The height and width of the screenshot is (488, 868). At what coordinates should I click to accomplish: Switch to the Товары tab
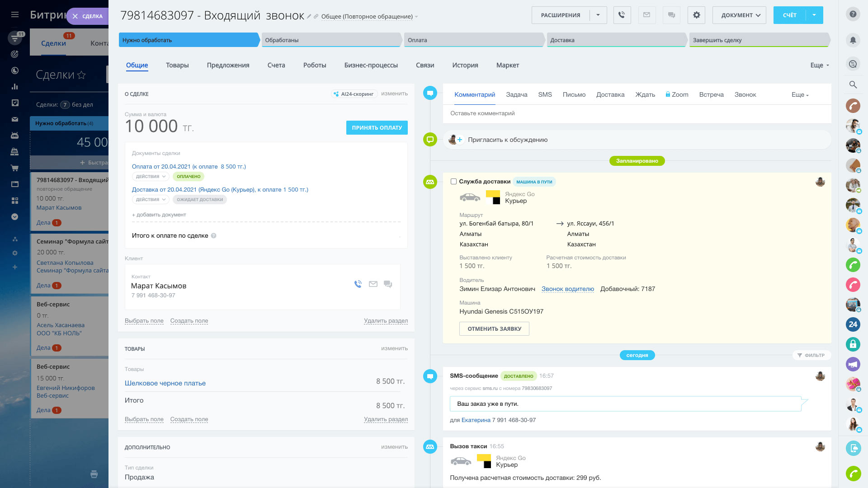[177, 65]
